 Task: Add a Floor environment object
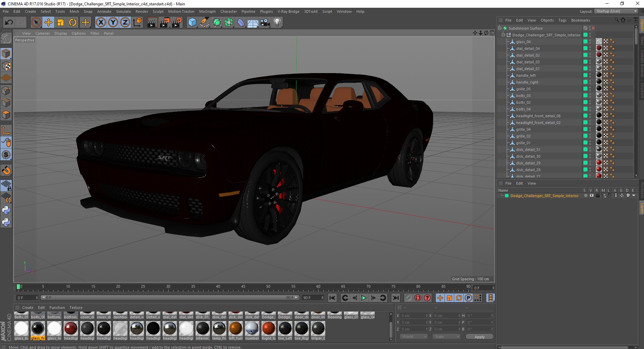coord(253,23)
